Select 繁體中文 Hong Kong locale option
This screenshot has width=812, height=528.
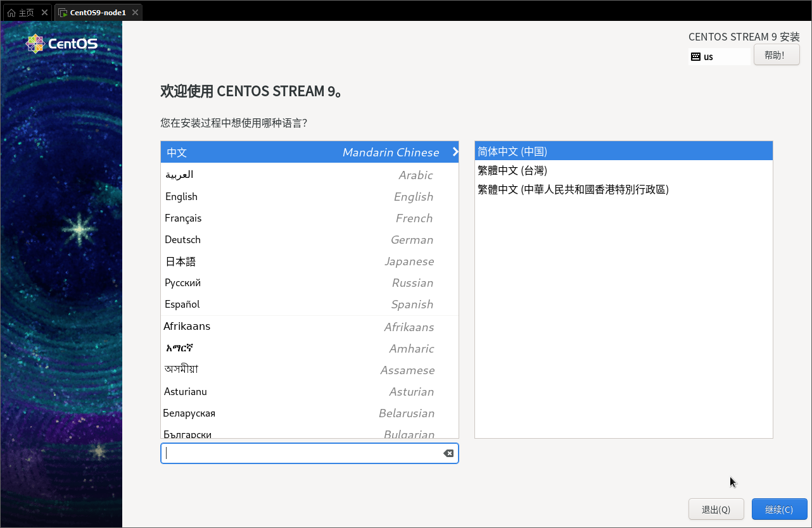(624, 189)
